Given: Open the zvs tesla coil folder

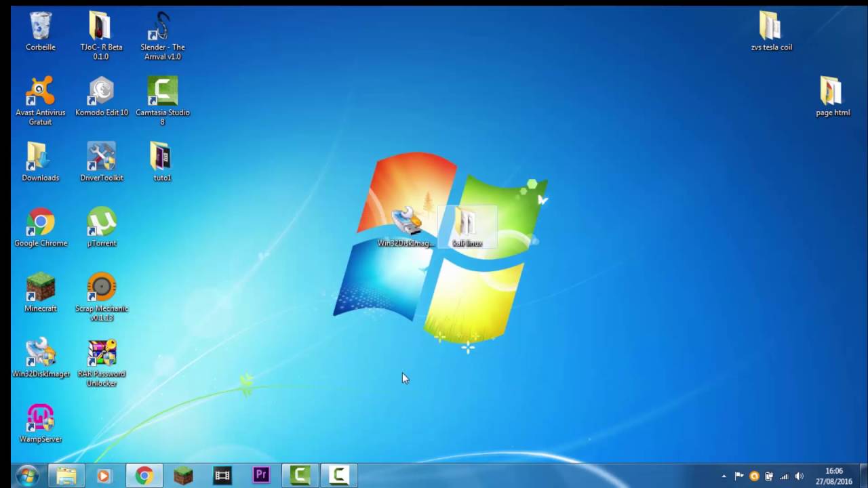Looking at the screenshot, I should pos(771,31).
